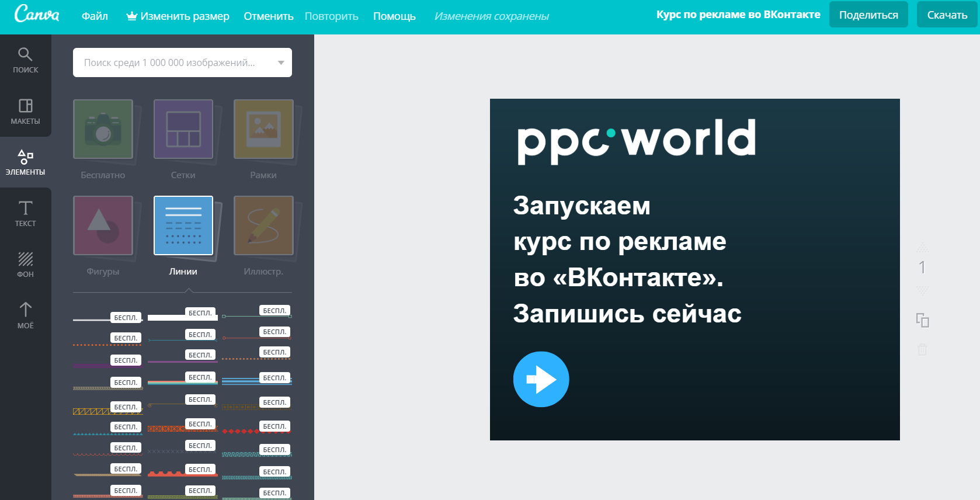The width and height of the screenshot is (980, 500).
Task: Click the Поделиться share button
Action: tap(868, 15)
